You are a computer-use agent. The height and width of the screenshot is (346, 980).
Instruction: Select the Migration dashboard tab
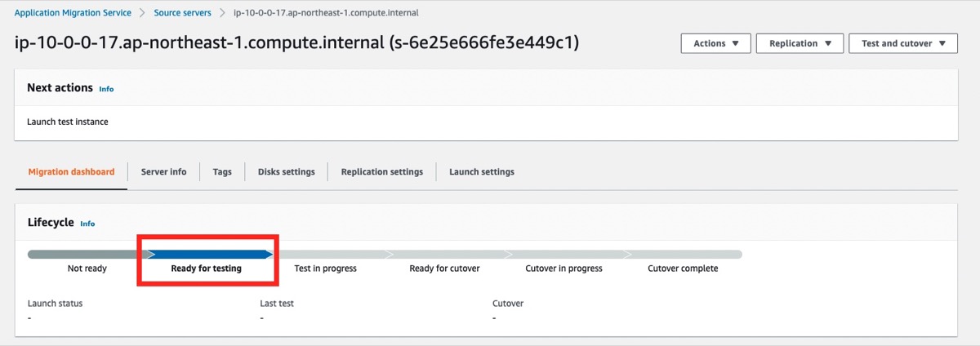tap(71, 172)
